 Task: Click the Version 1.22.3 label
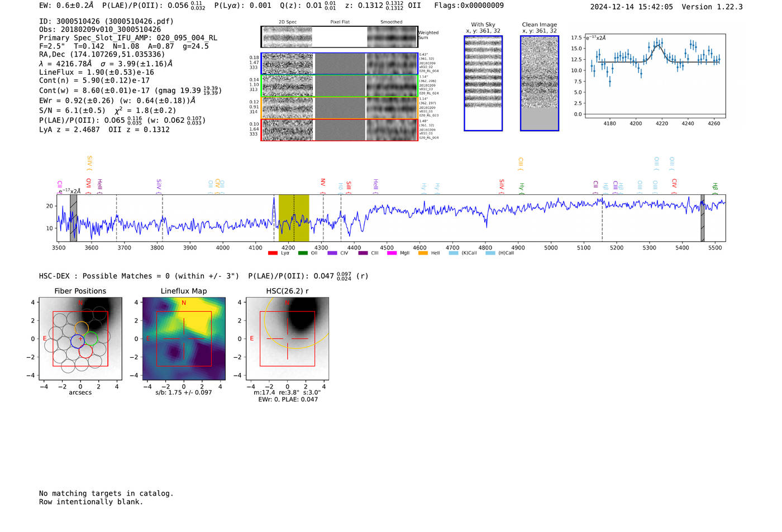pyautogui.click(x=712, y=7)
